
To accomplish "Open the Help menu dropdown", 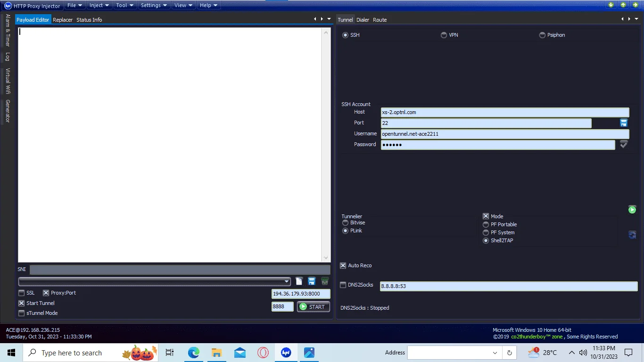I will [208, 5].
